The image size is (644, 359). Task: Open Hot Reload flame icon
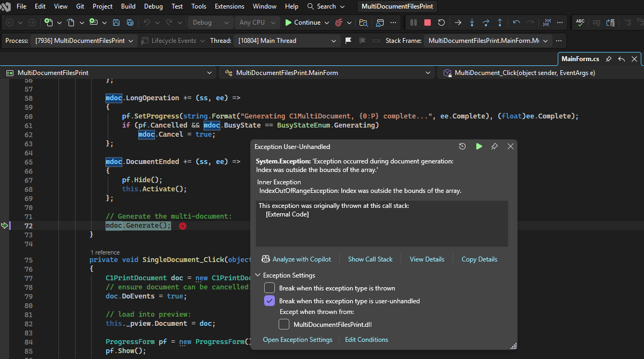pos(338,23)
